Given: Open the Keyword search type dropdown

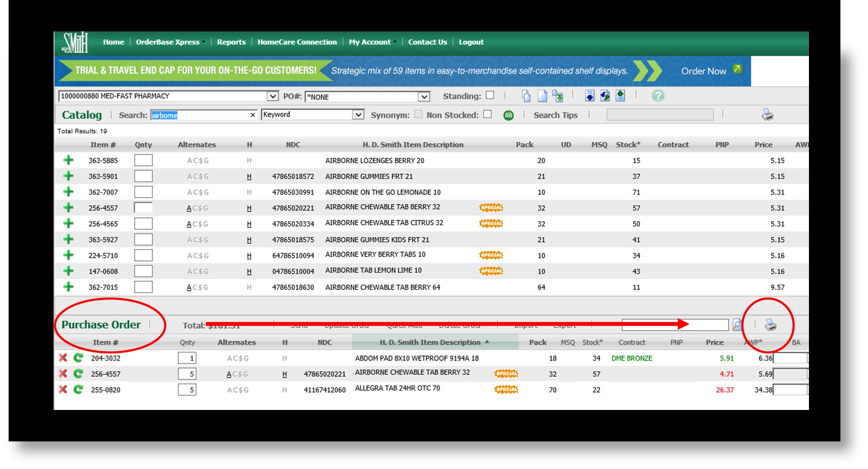Looking at the screenshot, I should click(358, 115).
